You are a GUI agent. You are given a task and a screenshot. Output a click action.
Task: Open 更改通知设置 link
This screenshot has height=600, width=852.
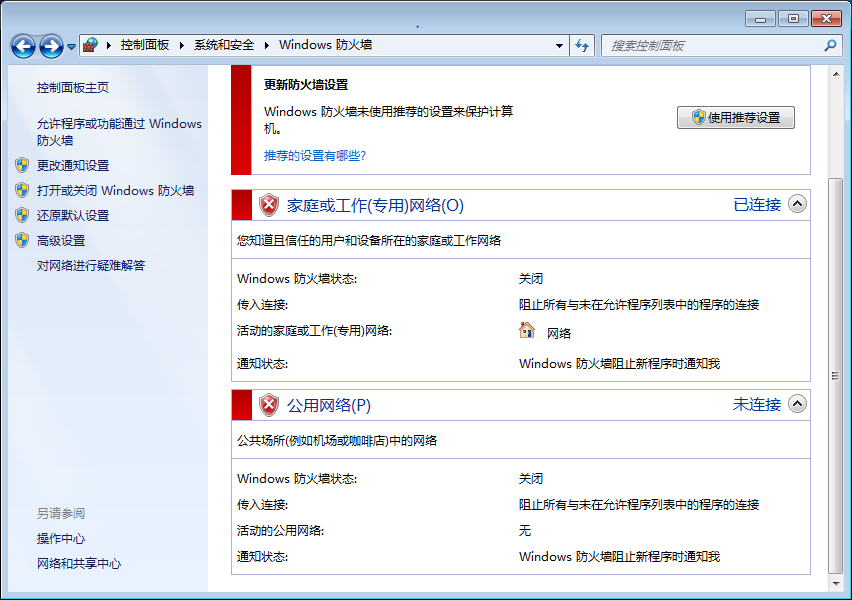pos(73,165)
